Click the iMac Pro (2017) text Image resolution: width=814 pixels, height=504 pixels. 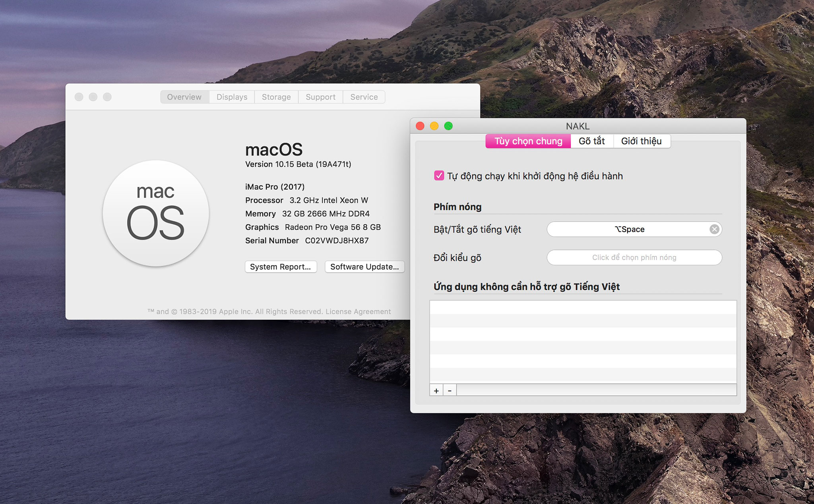pyautogui.click(x=275, y=187)
